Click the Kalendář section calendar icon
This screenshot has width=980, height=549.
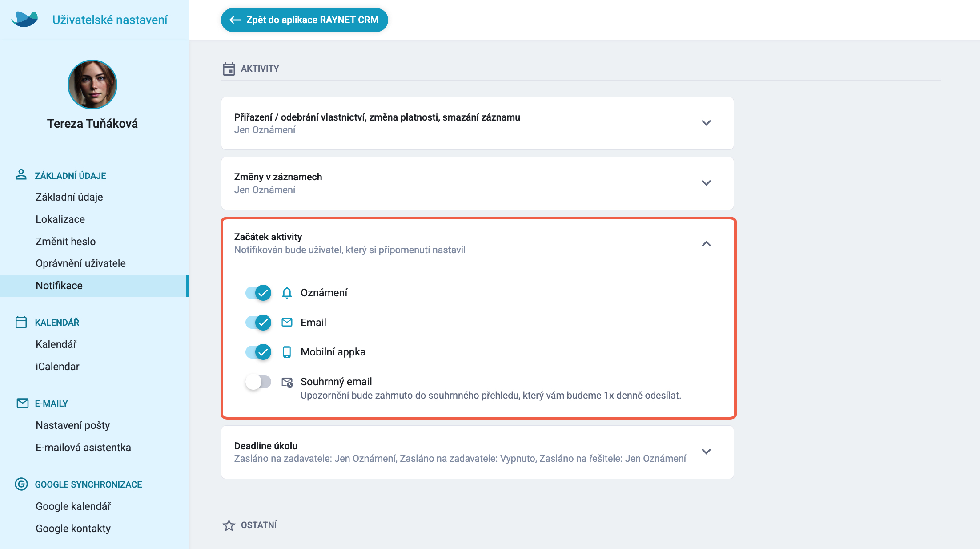tap(21, 322)
